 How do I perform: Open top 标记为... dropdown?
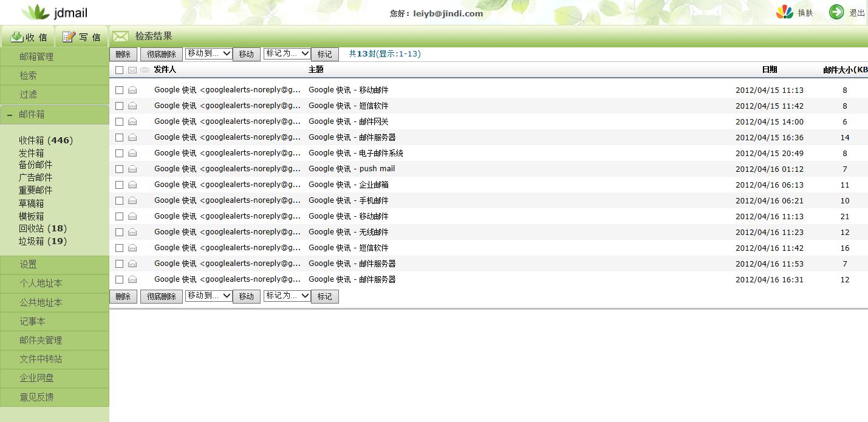pos(287,53)
